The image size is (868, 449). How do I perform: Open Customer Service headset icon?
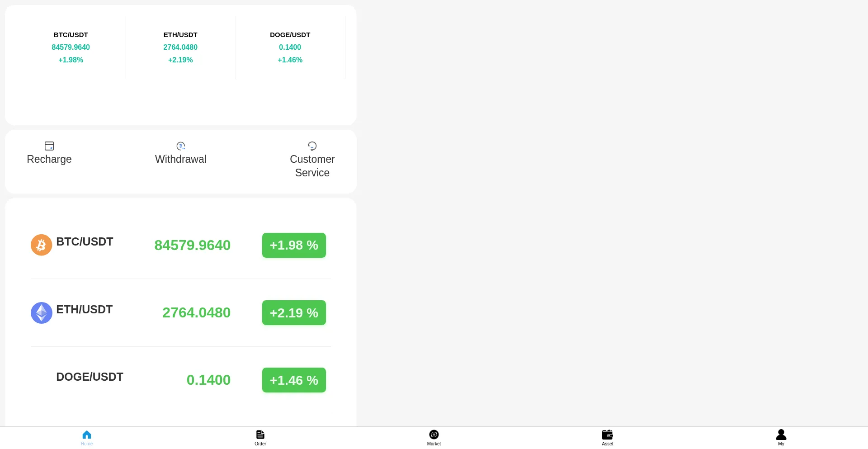coord(312,146)
